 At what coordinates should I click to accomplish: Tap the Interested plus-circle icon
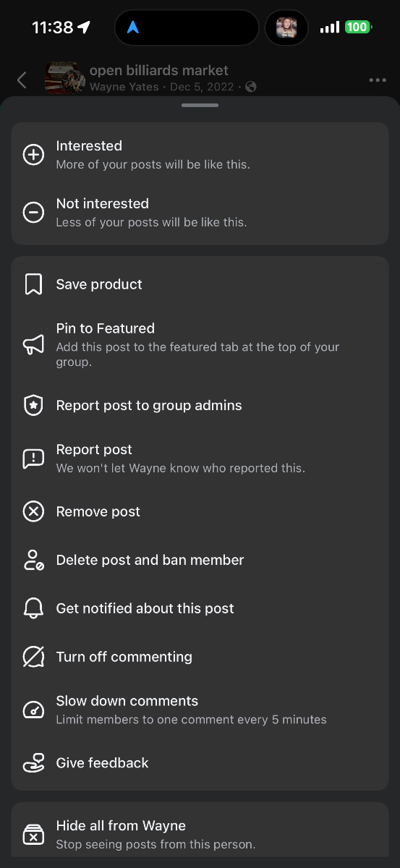coord(33,155)
